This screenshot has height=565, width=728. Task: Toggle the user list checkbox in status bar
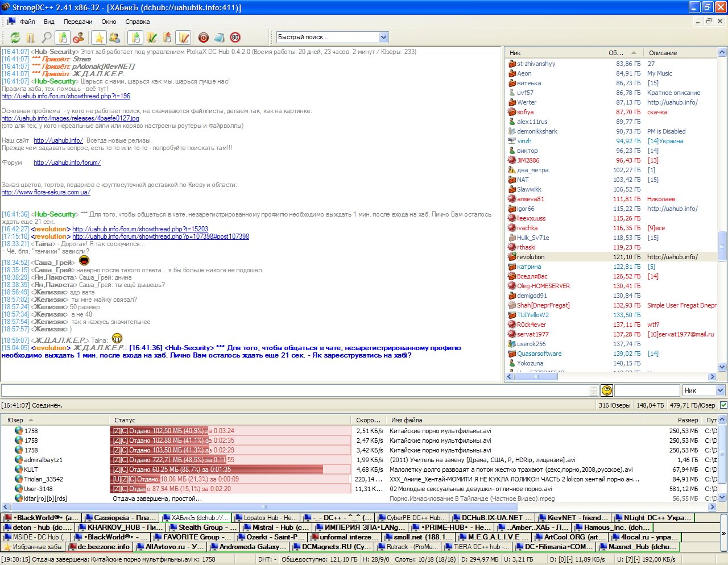[723, 405]
